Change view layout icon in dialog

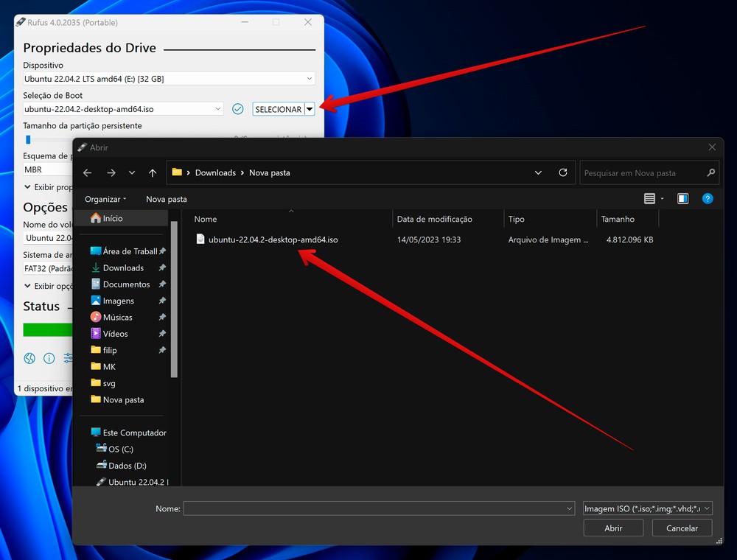[x=649, y=199]
